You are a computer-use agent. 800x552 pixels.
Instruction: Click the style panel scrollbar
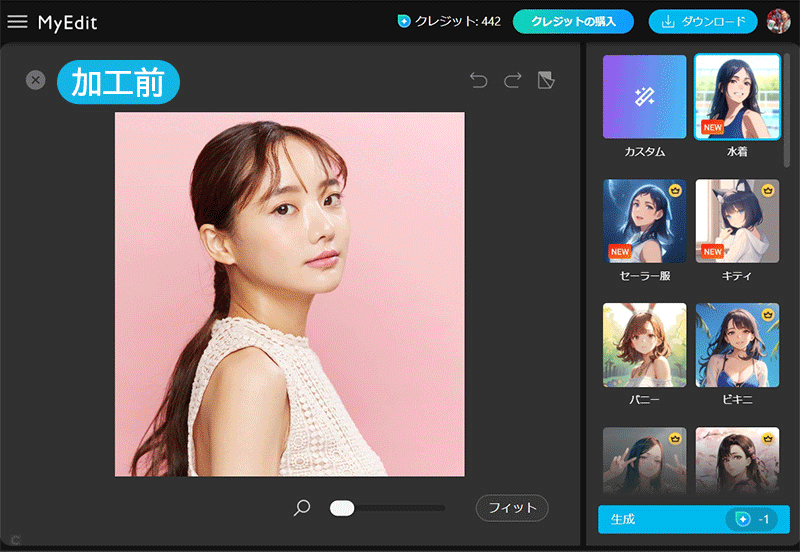[x=786, y=110]
